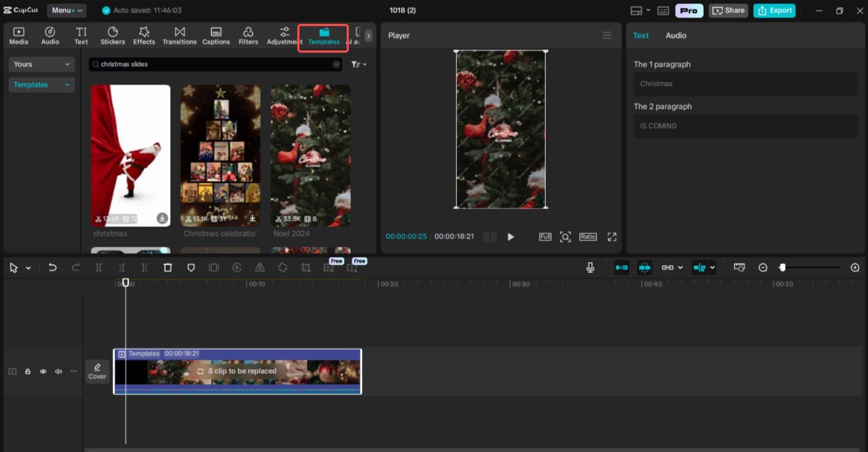Viewport: 868px width, 452px height.
Task: Click the timeline zoom slider handle
Action: (x=782, y=268)
